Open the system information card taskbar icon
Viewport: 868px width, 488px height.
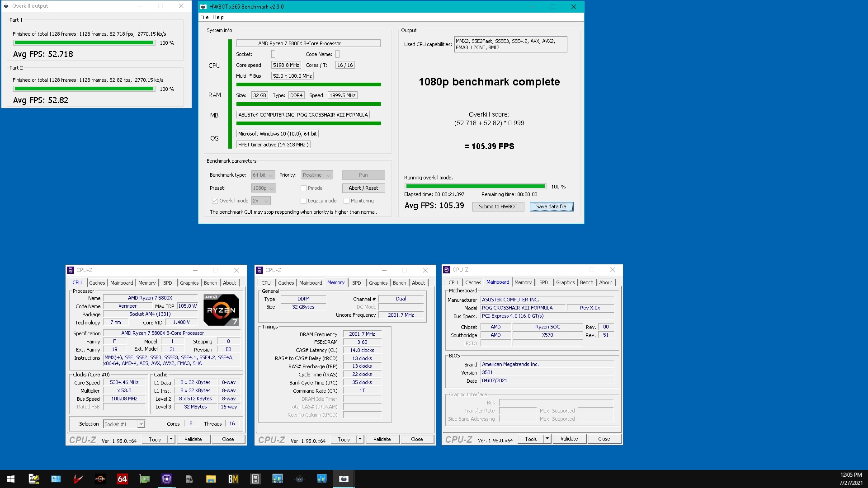click(x=56, y=479)
